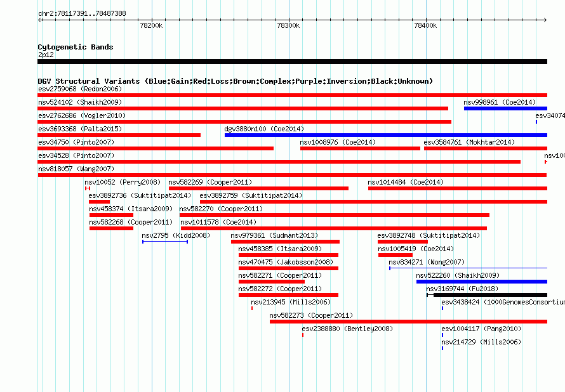Screen dimensions: 565x392
Task: Click nsv582272 (Cooper2011) label
Action: point(280,289)
